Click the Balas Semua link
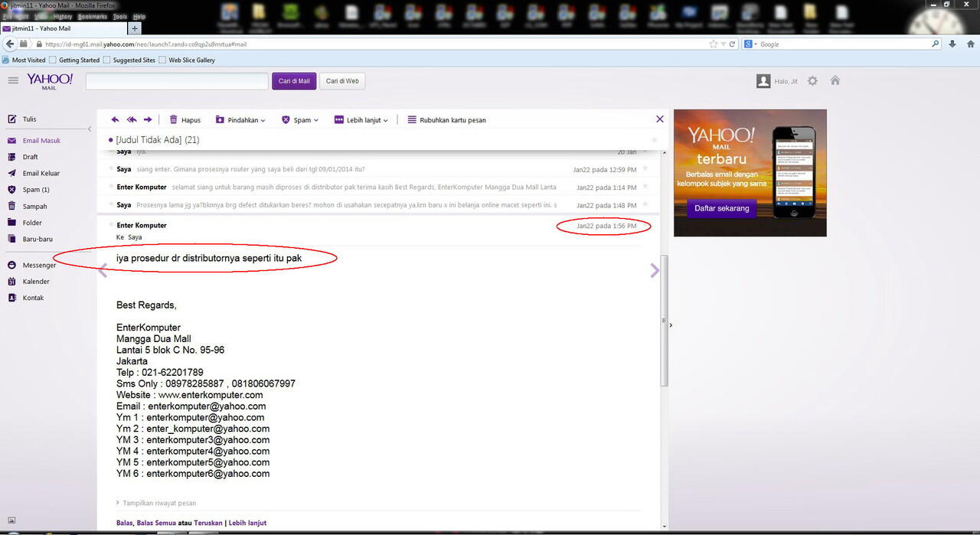This screenshot has width=980, height=535. 156,523
